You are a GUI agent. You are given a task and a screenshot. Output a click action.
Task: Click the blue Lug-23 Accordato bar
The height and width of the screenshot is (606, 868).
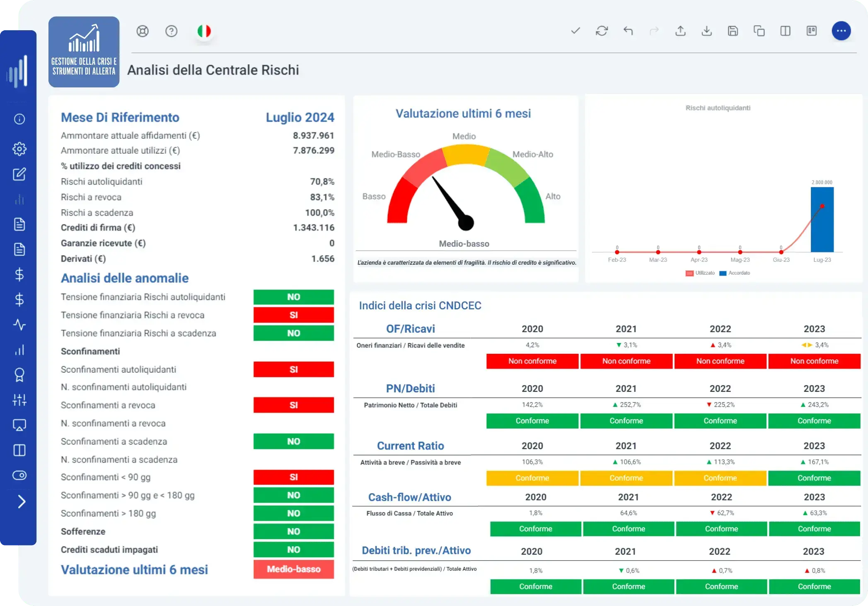pos(822,220)
